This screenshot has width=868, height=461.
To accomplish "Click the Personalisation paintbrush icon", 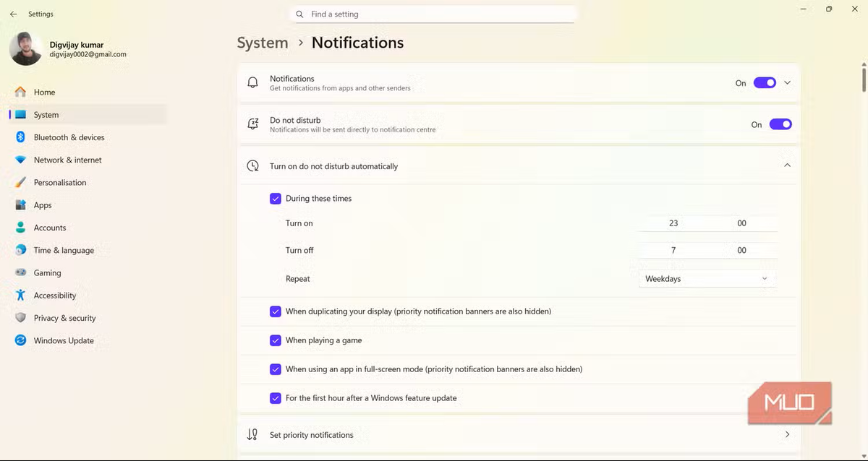I will tap(20, 183).
